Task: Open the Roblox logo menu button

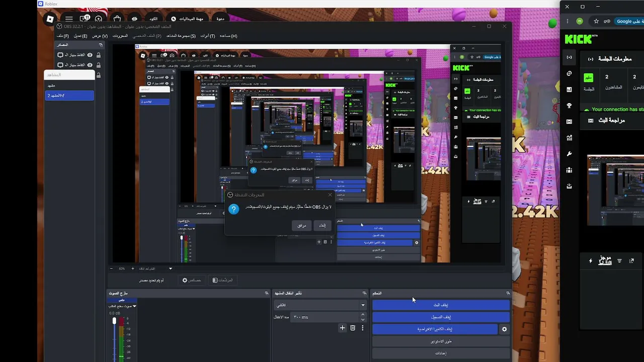Action: tap(50, 19)
